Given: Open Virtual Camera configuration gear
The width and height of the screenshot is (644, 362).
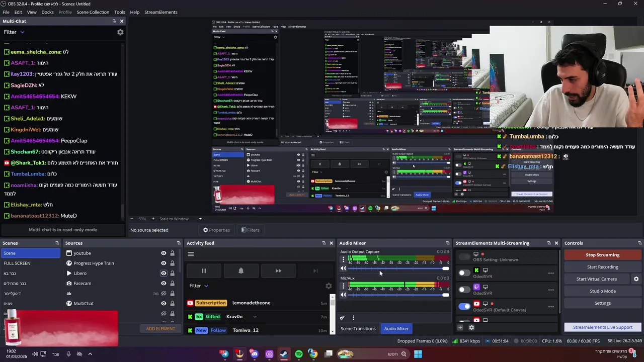Looking at the screenshot, I should pyautogui.click(x=636, y=279).
